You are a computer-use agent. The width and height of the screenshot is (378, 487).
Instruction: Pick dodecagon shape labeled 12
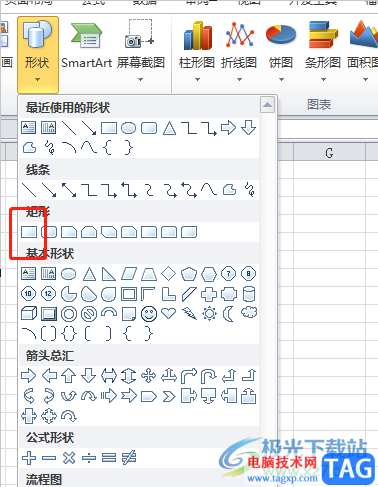pyautogui.click(x=48, y=294)
